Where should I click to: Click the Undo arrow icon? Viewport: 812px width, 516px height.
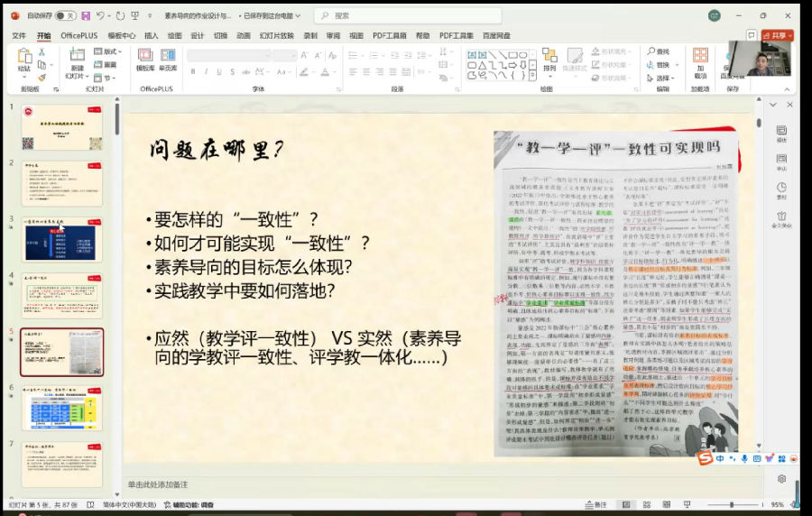[99, 15]
